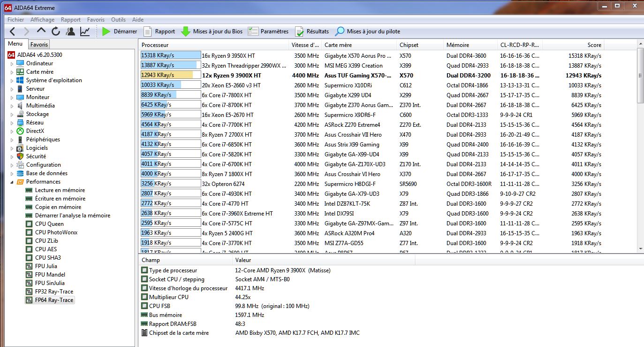Sort by the Mémoire column header

point(470,45)
